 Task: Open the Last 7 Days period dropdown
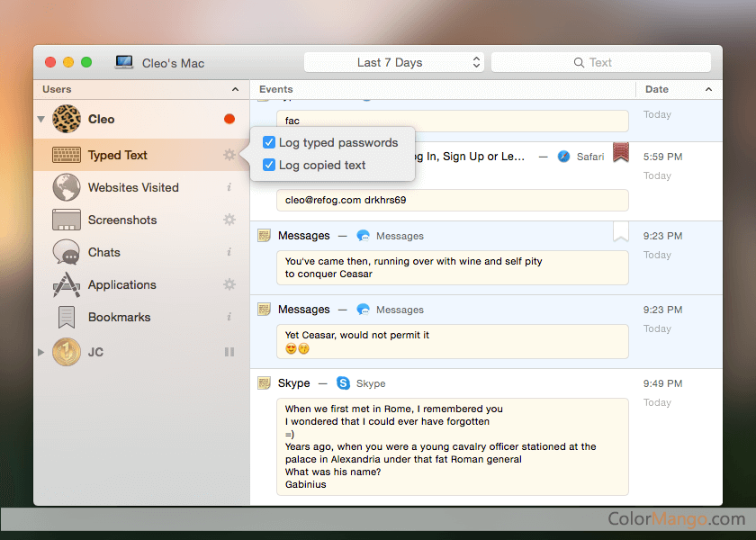[x=394, y=62]
